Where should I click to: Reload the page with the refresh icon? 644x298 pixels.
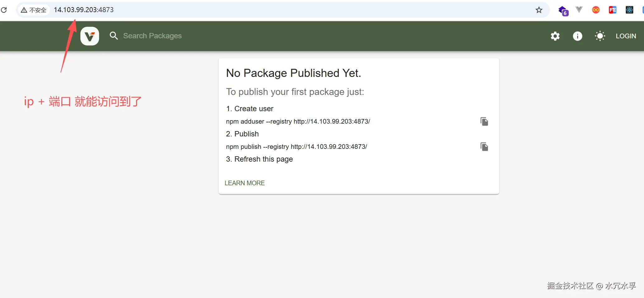(4, 10)
